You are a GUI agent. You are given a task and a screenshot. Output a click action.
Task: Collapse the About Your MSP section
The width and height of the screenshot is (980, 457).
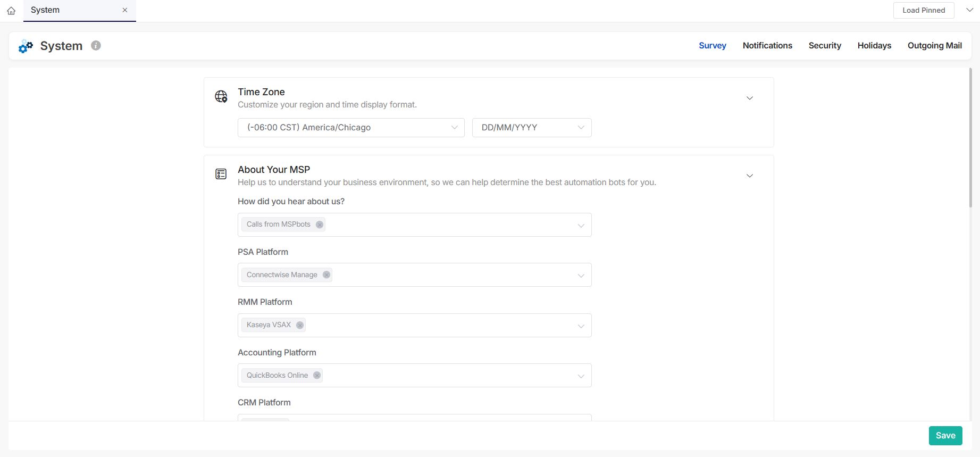point(749,176)
